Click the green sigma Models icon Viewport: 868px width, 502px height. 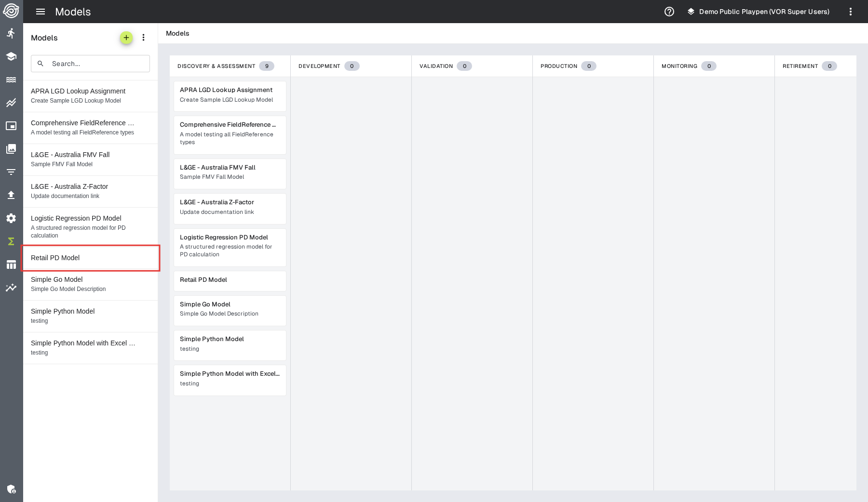tap(11, 241)
